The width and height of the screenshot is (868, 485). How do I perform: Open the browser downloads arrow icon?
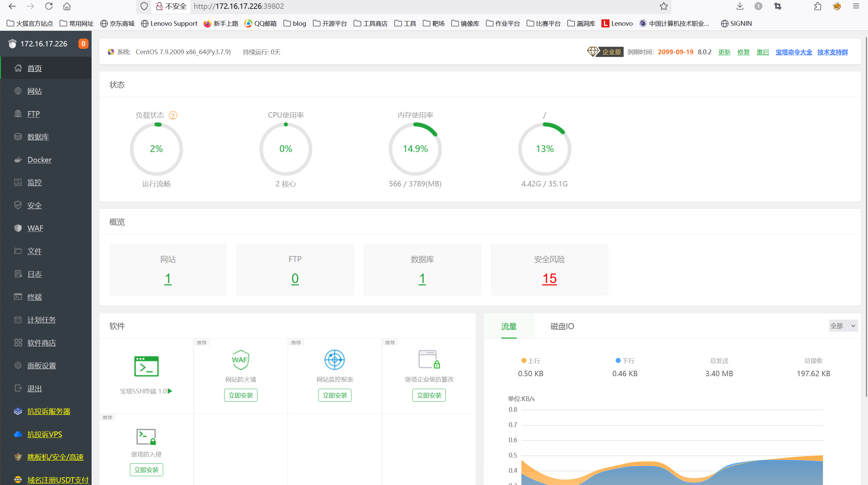pyautogui.click(x=740, y=6)
